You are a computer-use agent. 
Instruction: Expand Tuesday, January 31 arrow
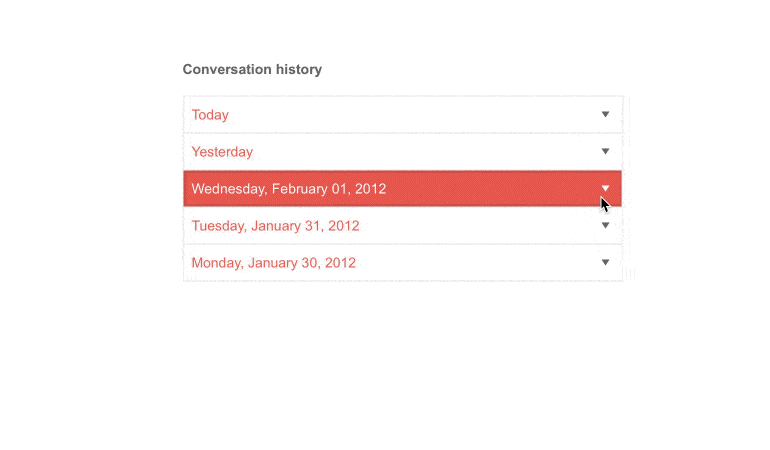605,226
